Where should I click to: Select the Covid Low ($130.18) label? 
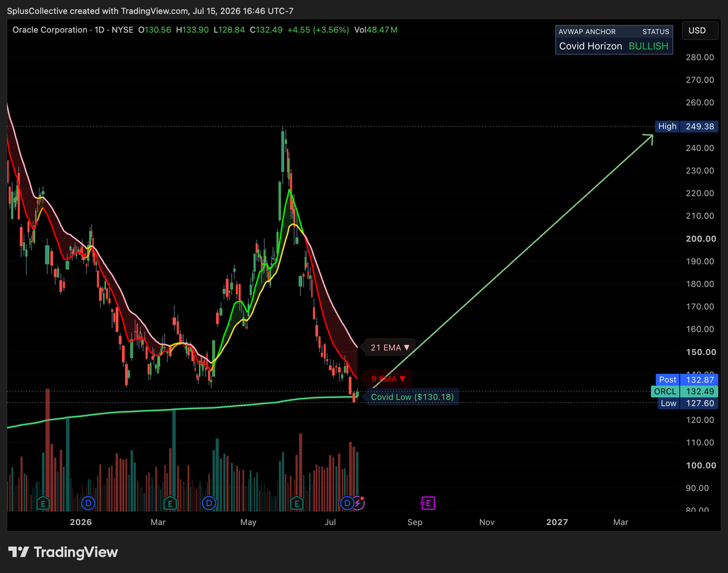click(x=412, y=397)
